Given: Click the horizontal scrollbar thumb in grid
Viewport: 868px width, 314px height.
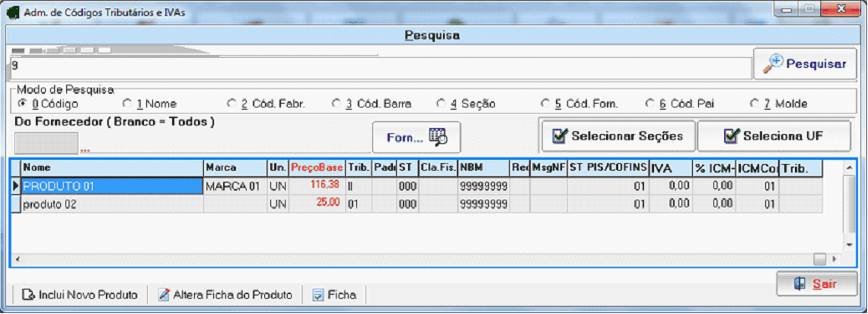Looking at the screenshot, I should tap(819, 259).
